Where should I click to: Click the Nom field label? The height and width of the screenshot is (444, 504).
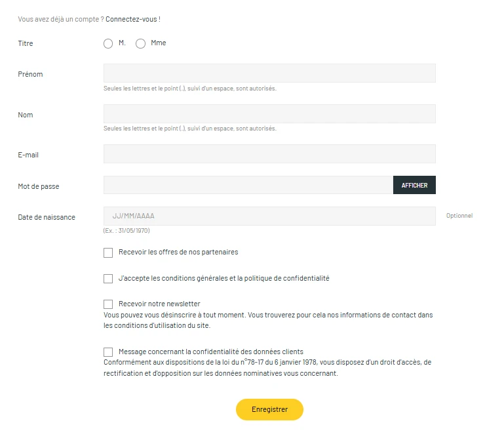coord(26,115)
